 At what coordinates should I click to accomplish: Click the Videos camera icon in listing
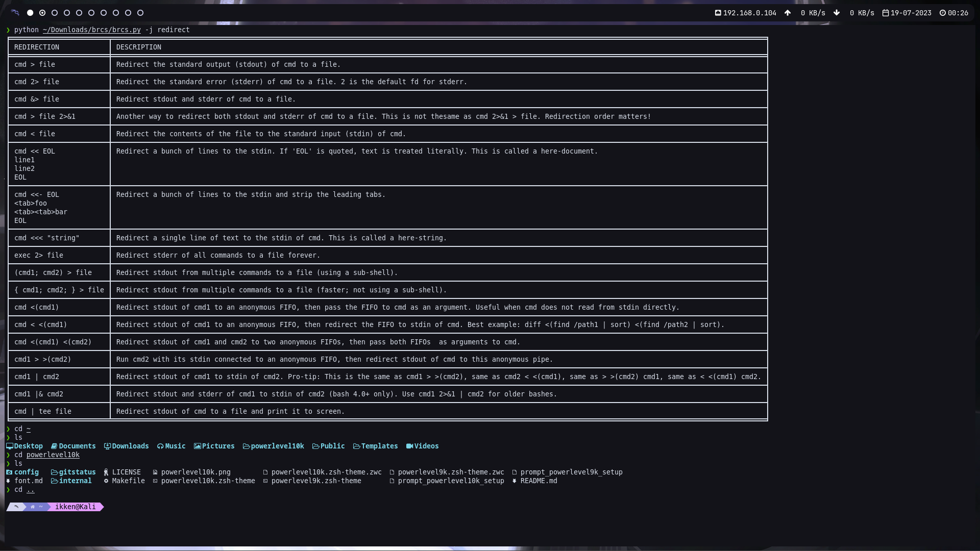(x=409, y=446)
